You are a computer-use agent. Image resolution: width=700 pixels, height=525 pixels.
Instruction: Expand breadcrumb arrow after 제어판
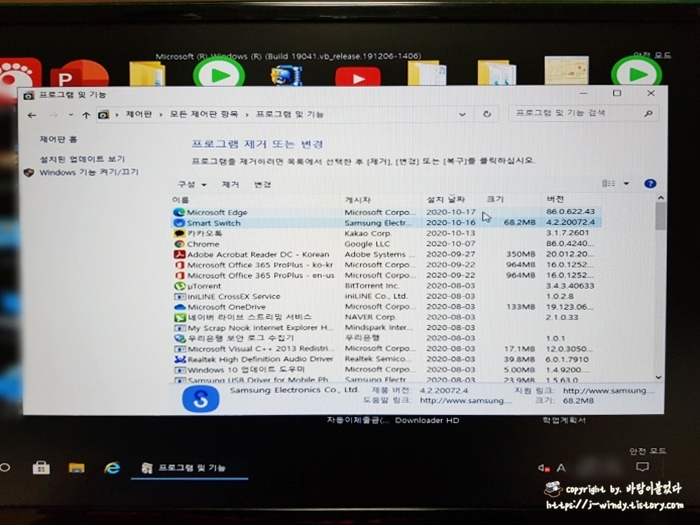(161, 115)
